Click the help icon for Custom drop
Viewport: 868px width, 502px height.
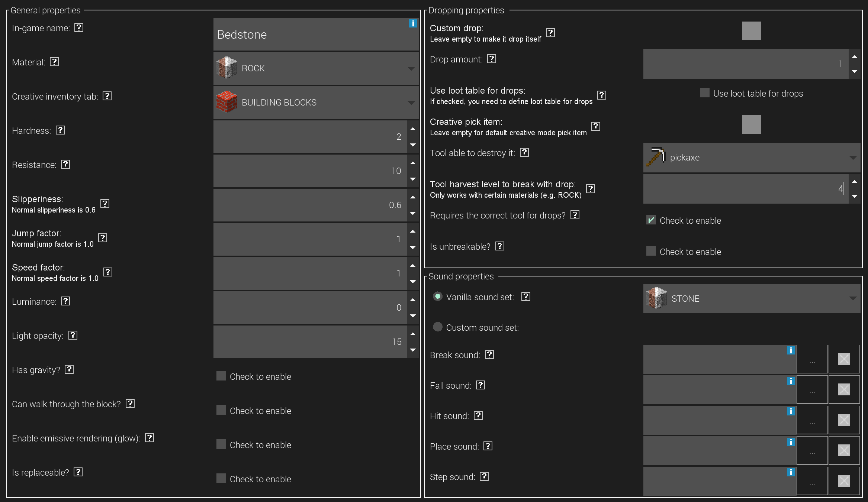tap(550, 32)
